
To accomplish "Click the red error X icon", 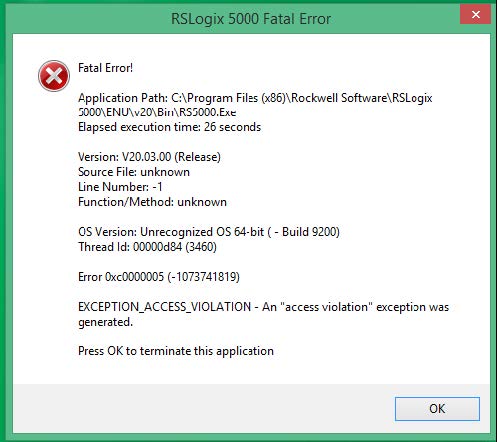I will [x=54, y=76].
